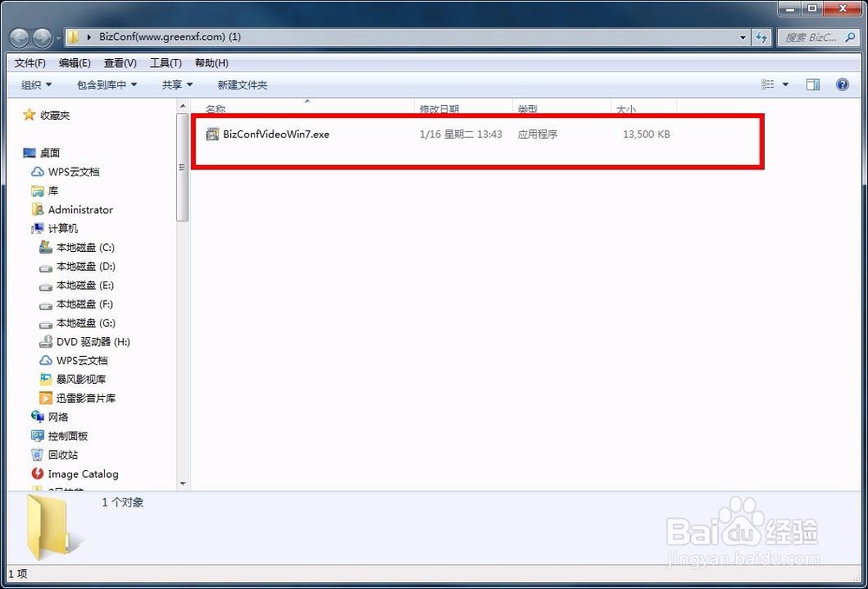Go back with the Back arrow button
This screenshot has width=868, height=589.
click(20, 37)
